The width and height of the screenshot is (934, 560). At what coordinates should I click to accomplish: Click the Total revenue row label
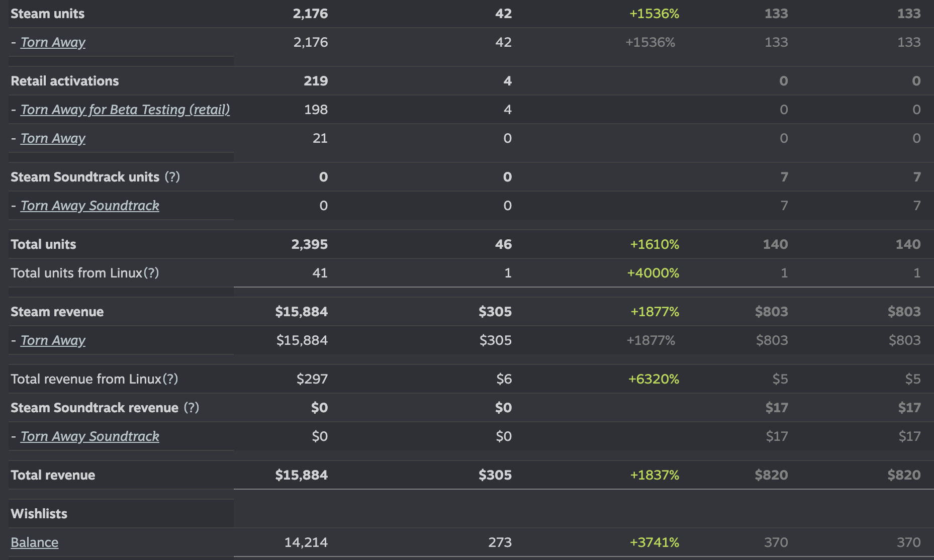click(53, 475)
